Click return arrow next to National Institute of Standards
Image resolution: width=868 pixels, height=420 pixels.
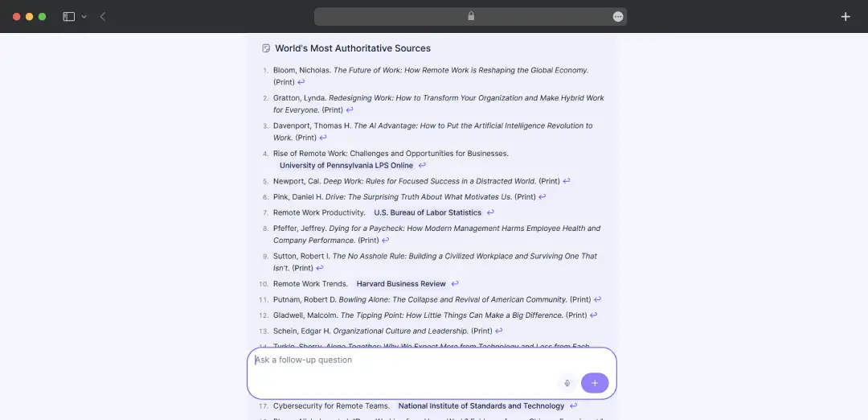(x=574, y=406)
